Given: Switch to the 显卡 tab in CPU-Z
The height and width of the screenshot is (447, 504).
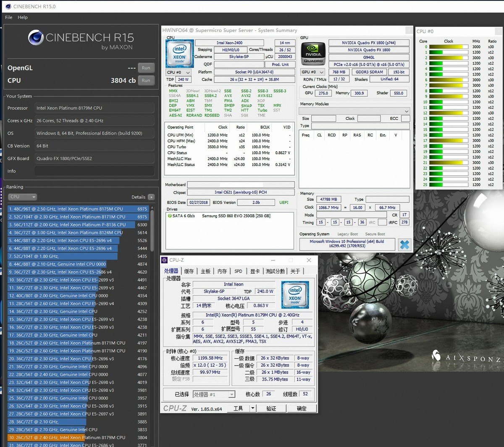Looking at the screenshot, I should [x=255, y=271].
